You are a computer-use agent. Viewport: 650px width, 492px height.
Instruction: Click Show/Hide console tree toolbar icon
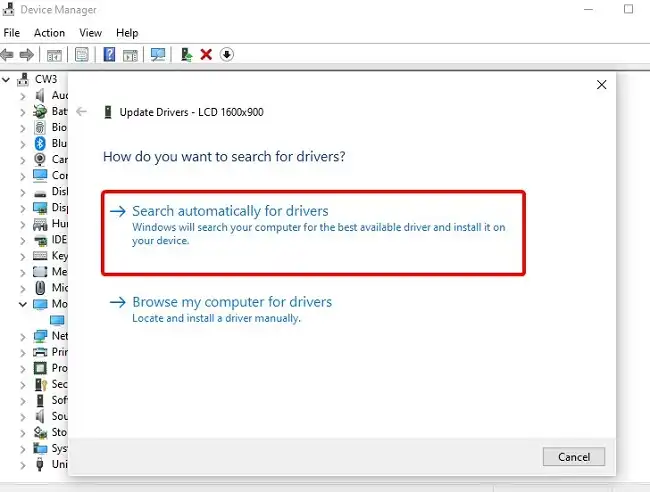[x=54, y=55]
